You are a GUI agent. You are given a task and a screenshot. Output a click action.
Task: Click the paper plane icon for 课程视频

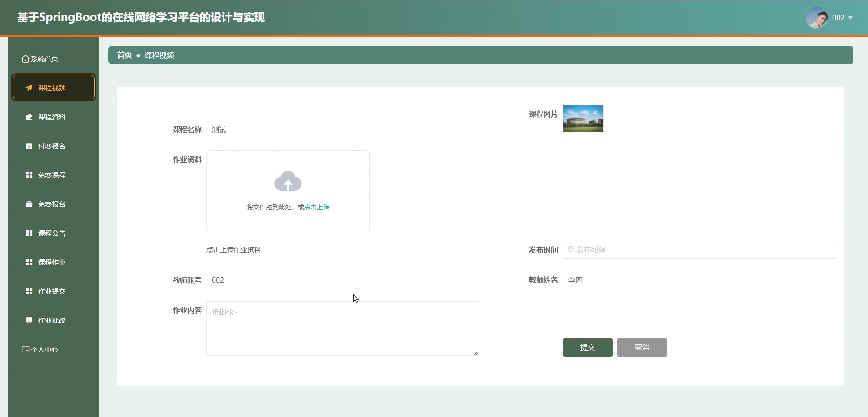click(x=29, y=88)
